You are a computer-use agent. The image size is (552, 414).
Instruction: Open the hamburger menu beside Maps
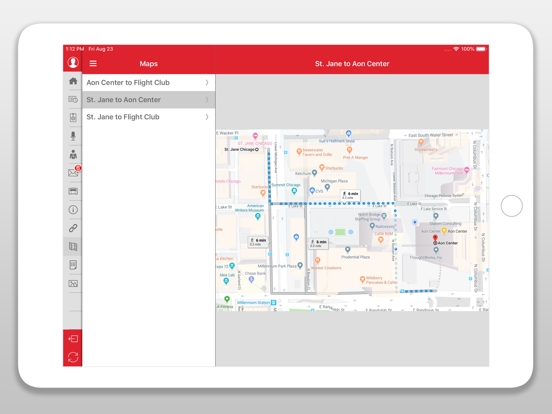pyautogui.click(x=93, y=63)
